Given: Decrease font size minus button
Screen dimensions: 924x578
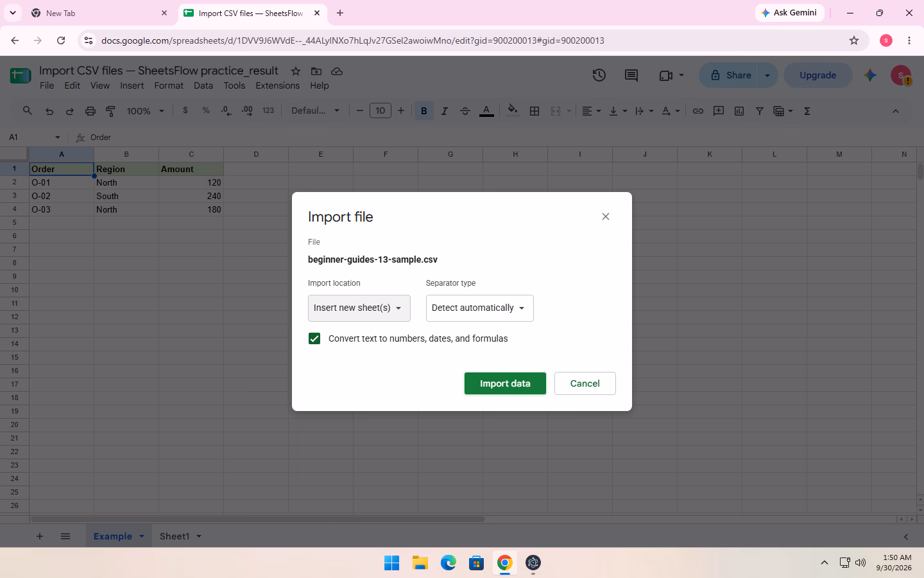Looking at the screenshot, I should tap(360, 111).
